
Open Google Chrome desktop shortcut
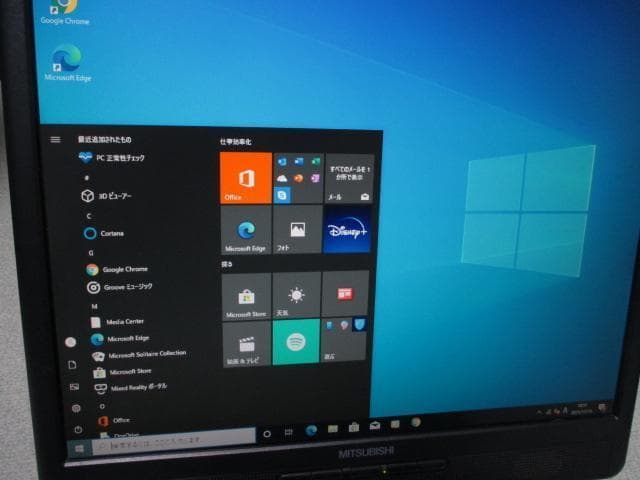pyautogui.click(x=64, y=12)
